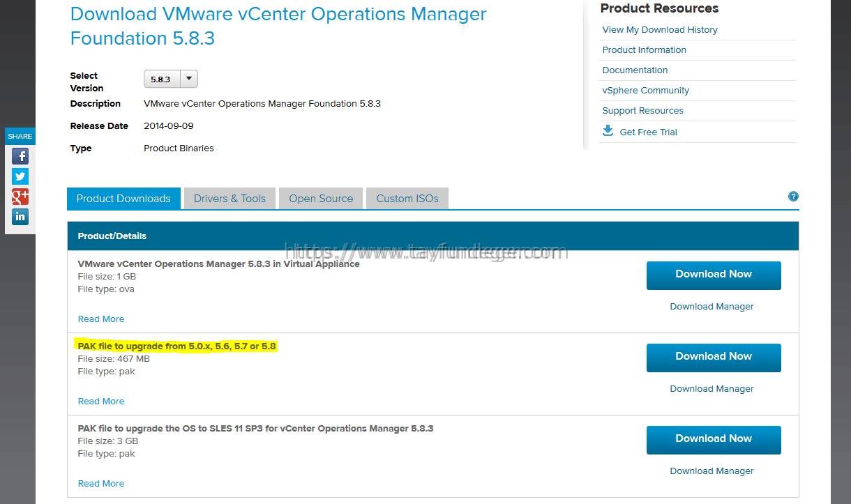This screenshot has width=851, height=504.
Task: Open Product Information link
Action: tap(644, 50)
